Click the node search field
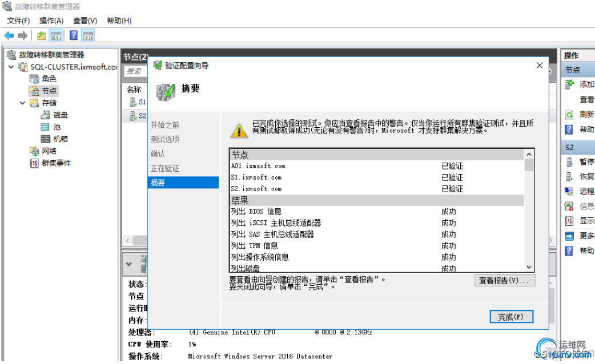The width and height of the screenshot is (595, 364). (135, 71)
